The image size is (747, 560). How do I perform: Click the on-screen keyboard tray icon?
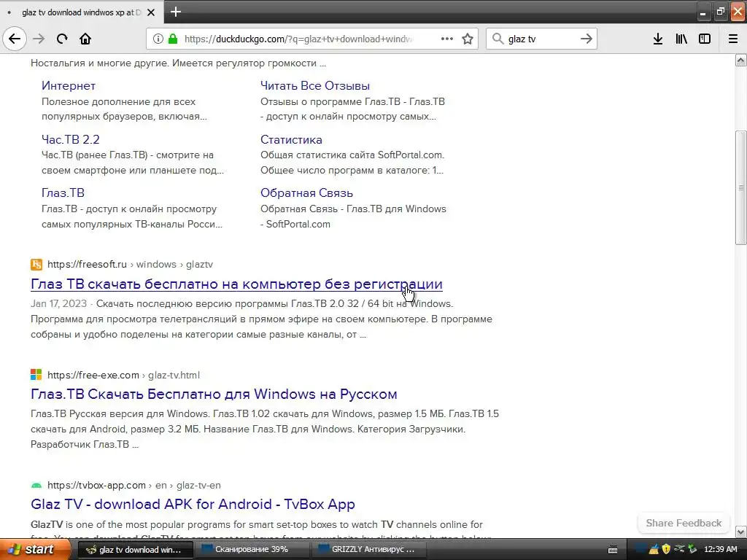613,550
